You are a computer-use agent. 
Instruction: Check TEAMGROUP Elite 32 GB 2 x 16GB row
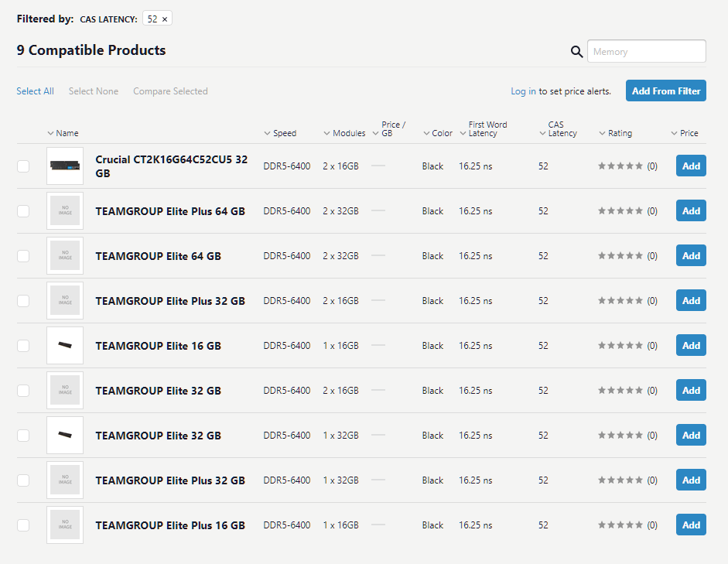click(23, 391)
